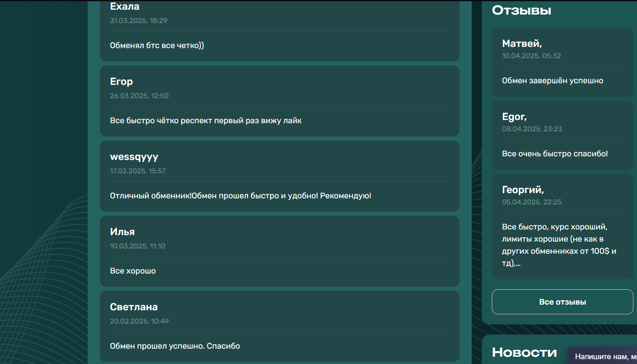Select the reviewer name 'Ехала'
The width and height of the screenshot is (637, 364).
tap(124, 6)
